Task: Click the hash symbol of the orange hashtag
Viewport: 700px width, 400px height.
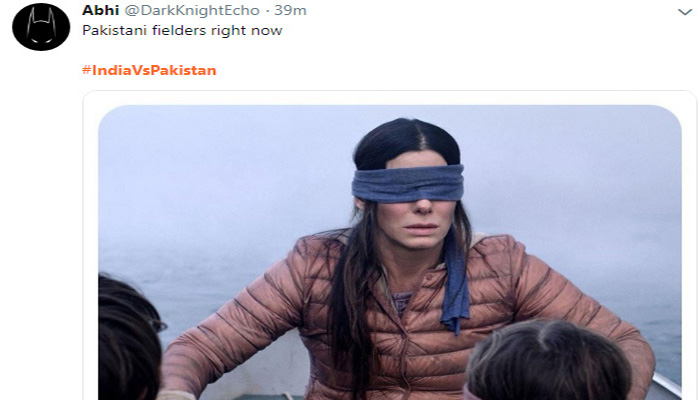Action: pos(87,70)
